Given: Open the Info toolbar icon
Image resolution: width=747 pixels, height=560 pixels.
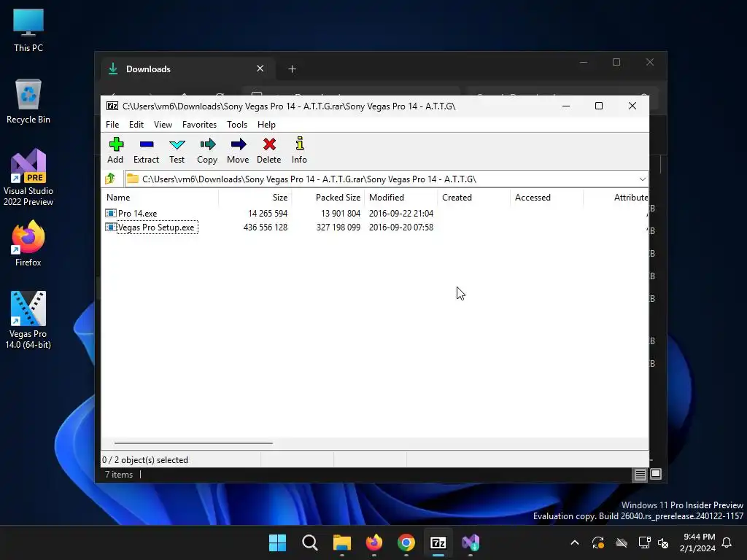Looking at the screenshot, I should [x=299, y=150].
